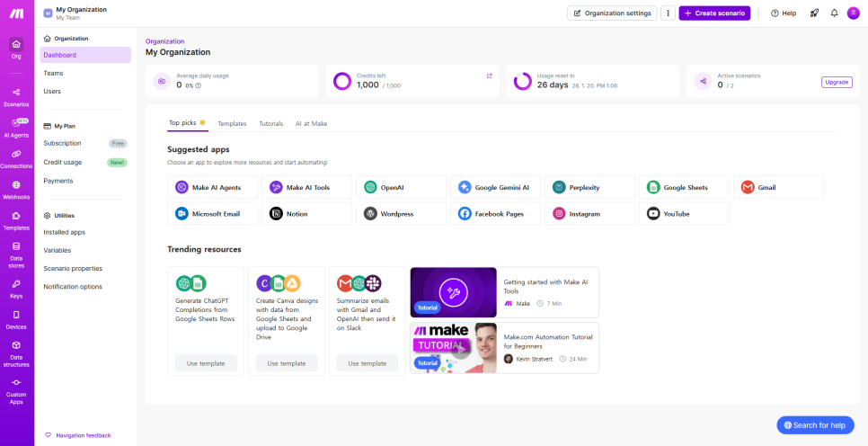This screenshot has height=446, width=868.
Task: Open the My Organization team switcher
Action: click(75, 13)
